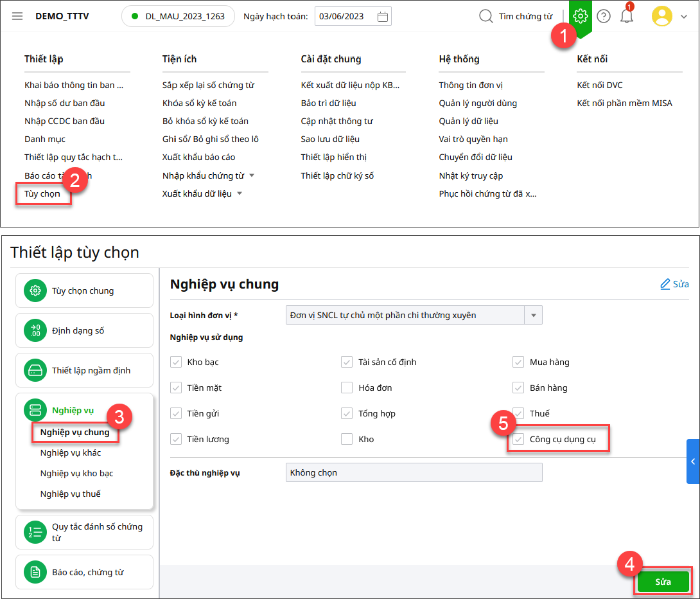
Task: Open the user account dropdown chevron
Action: point(684,17)
